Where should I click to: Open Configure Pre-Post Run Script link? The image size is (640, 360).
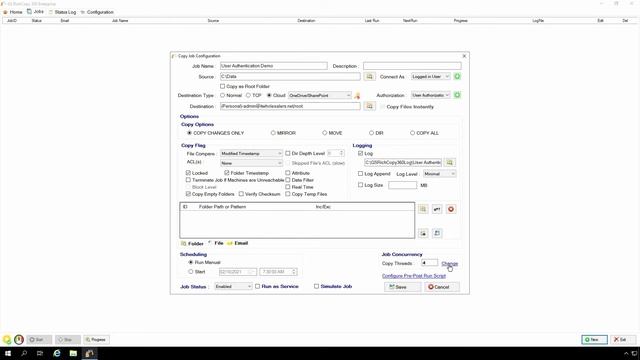[x=414, y=276]
